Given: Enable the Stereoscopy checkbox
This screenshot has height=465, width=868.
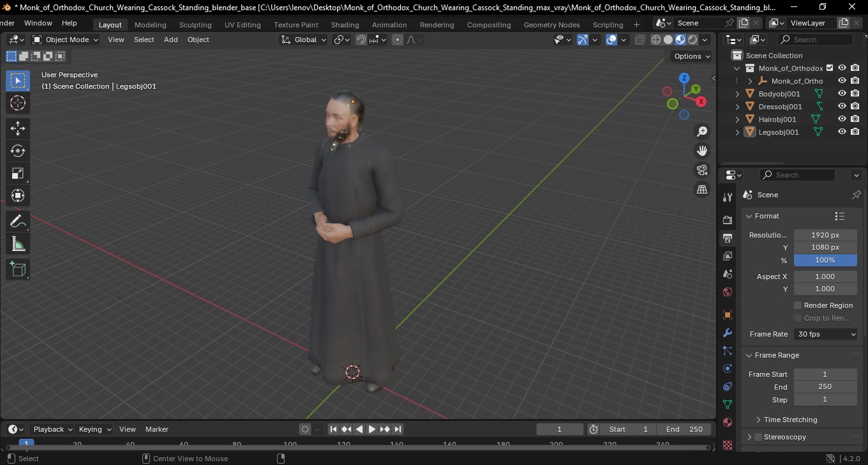Looking at the screenshot, I should (x=758, y=437).
